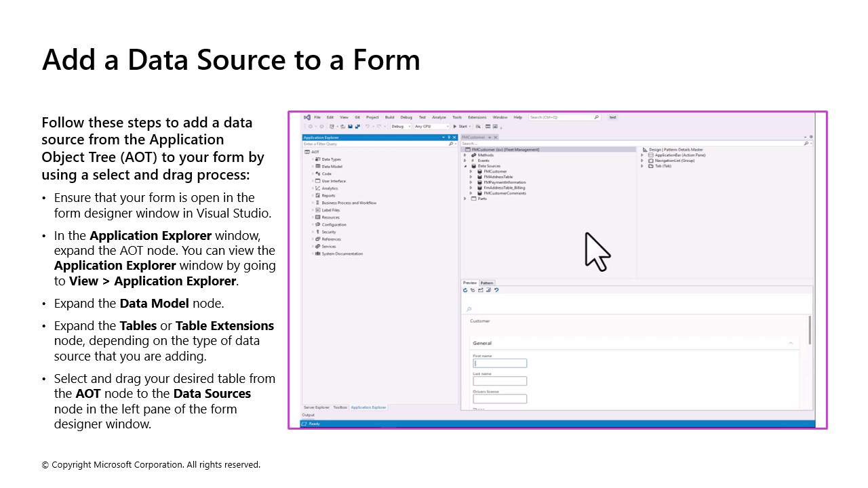Click the Navigate Backward arrow icon
The width and height of the screenshot is (868, 488).
tap(309, 127)
